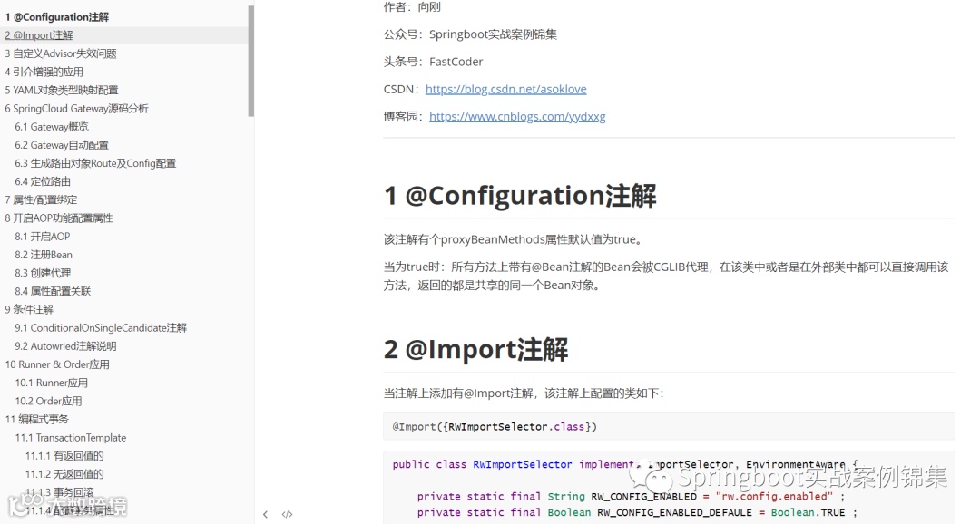Viewport: 980px width, 524px height.
Task: Click heading 1 @Configuration注解 in document
Action: (x=520, y=196)
